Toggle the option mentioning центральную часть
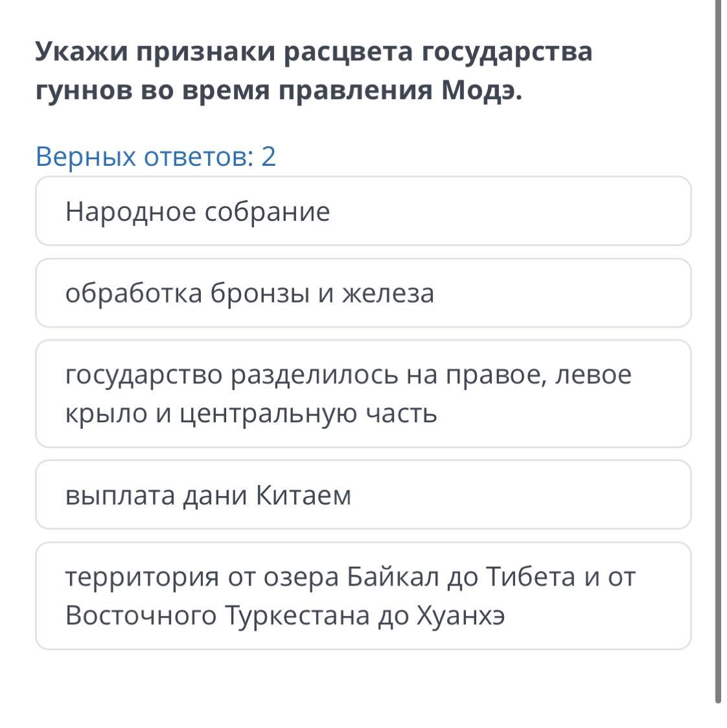 (x=363, y=394)
